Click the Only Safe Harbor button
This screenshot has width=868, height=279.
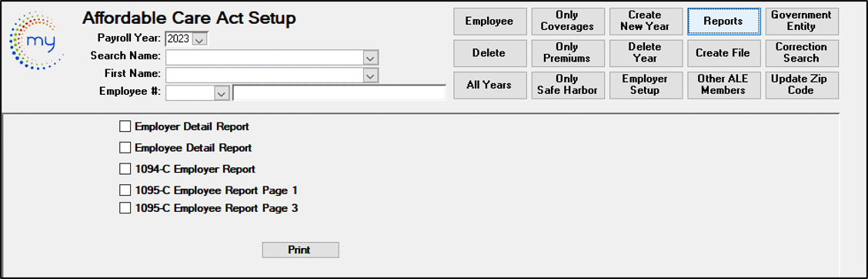[567, 84]
